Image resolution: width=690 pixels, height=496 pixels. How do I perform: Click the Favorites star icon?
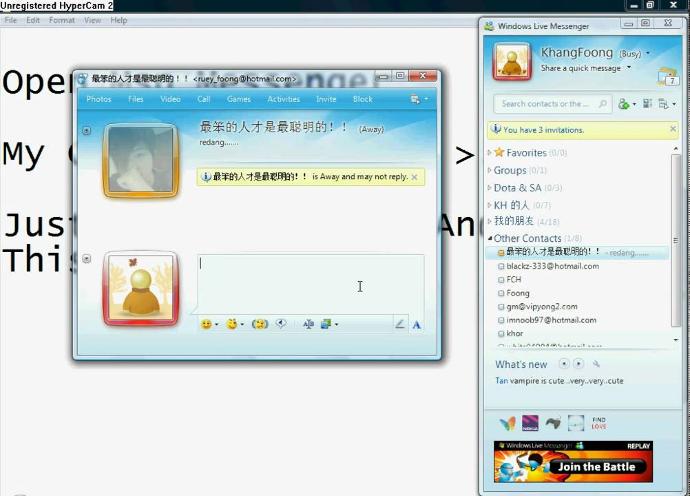pyautogui.click(x=499, y=152)
